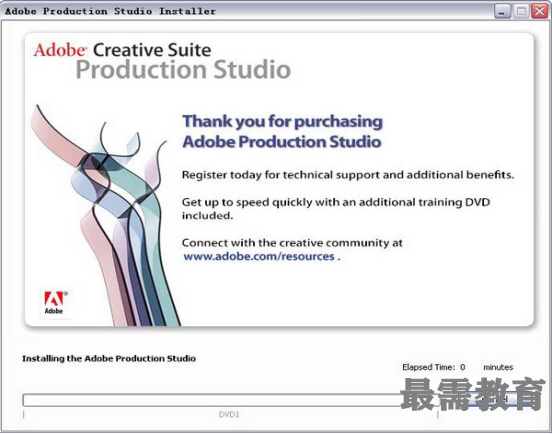Click the 'Adobe Production Studio Installer' title text
The height and width of the screenshot is (434, 552).
110,11
